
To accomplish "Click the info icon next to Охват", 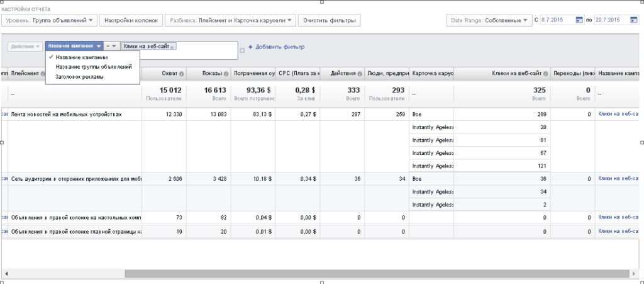I will point(182,73).
